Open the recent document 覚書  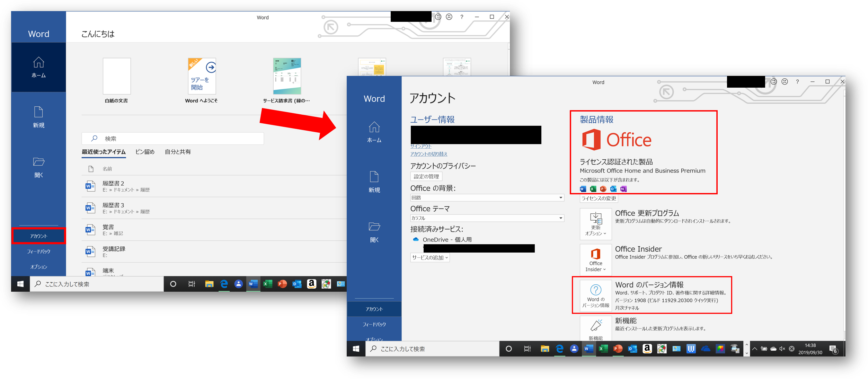(214, 230)
